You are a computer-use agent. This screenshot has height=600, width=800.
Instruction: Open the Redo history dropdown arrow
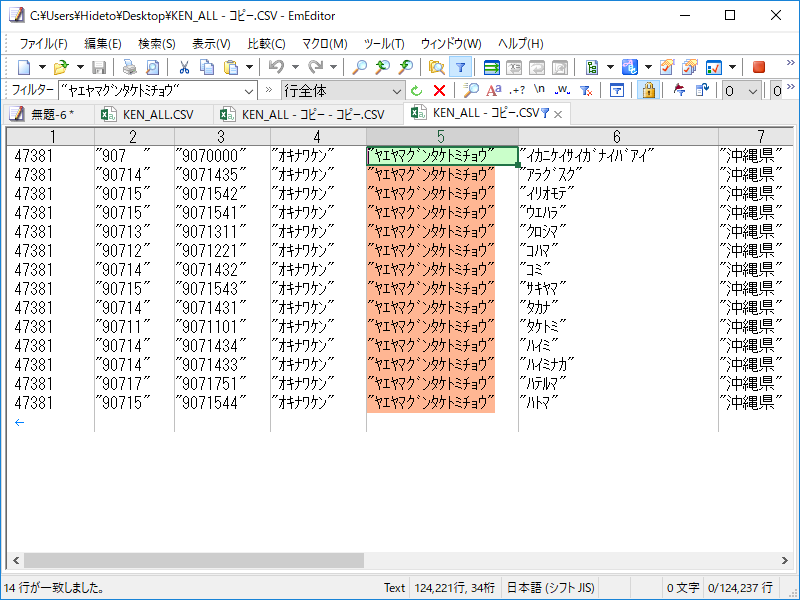click(x=333, y=67)
